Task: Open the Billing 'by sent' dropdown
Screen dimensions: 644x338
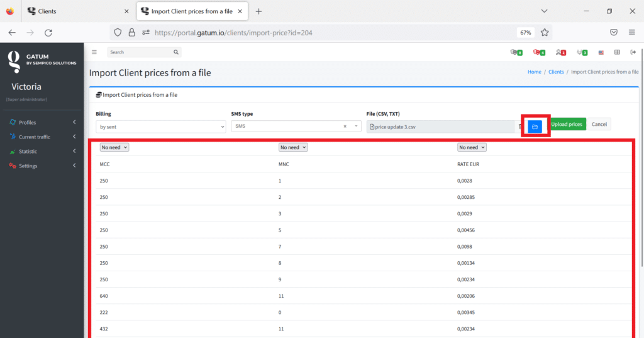Action: click(x=160, y=127)
